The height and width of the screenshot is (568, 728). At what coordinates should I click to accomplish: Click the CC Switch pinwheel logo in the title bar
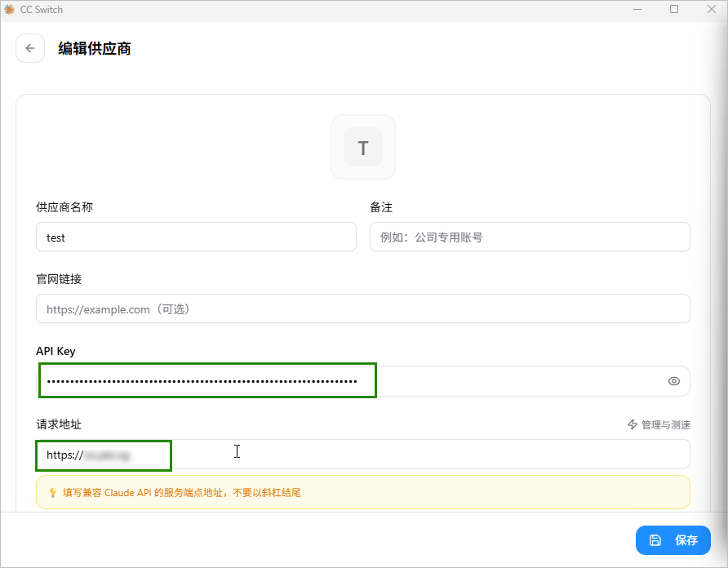pyautogui.click(x=10, y=9)
